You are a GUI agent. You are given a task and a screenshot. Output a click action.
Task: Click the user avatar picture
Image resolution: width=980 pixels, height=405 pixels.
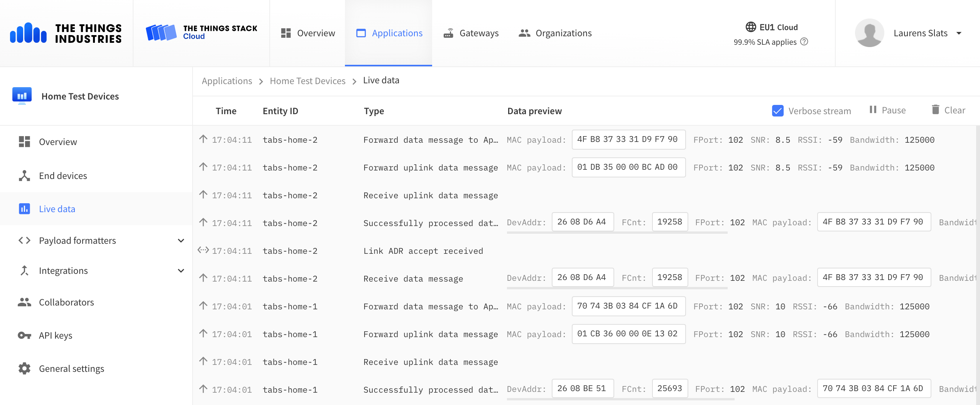click(869, 33)
